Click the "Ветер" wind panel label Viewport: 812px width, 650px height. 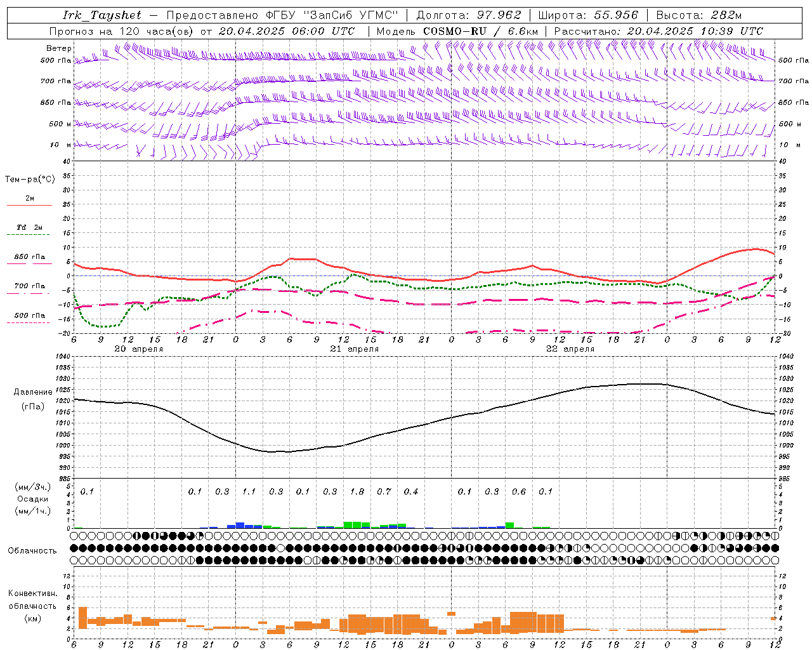pos(59,48)
